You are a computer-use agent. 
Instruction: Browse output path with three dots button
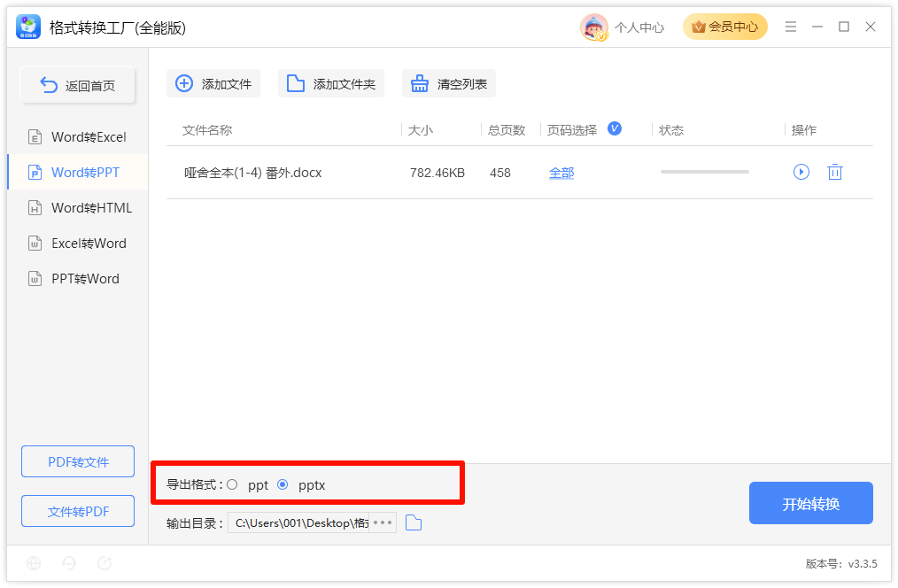383,522
